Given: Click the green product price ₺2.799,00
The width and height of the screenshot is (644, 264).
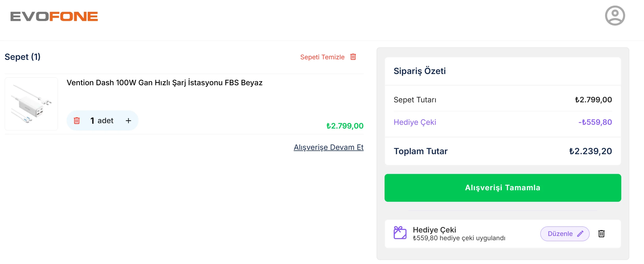Looking at the screenshot, I should 345,126.
